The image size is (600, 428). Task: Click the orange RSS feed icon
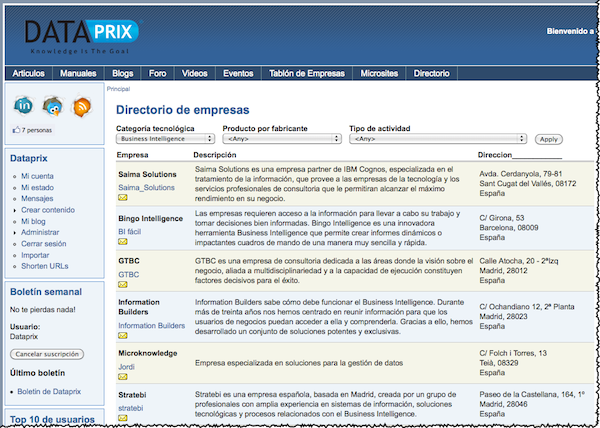pyautogui.click(x=82, y=106)
